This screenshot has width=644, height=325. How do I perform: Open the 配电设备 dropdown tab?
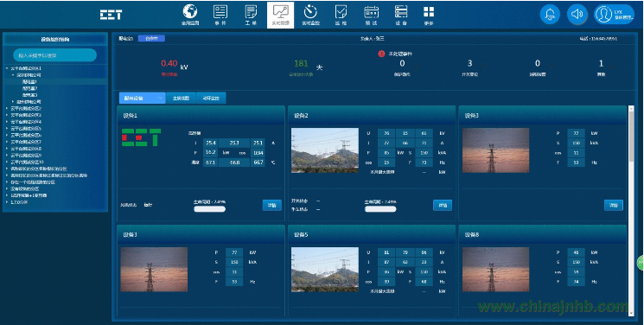142,99
